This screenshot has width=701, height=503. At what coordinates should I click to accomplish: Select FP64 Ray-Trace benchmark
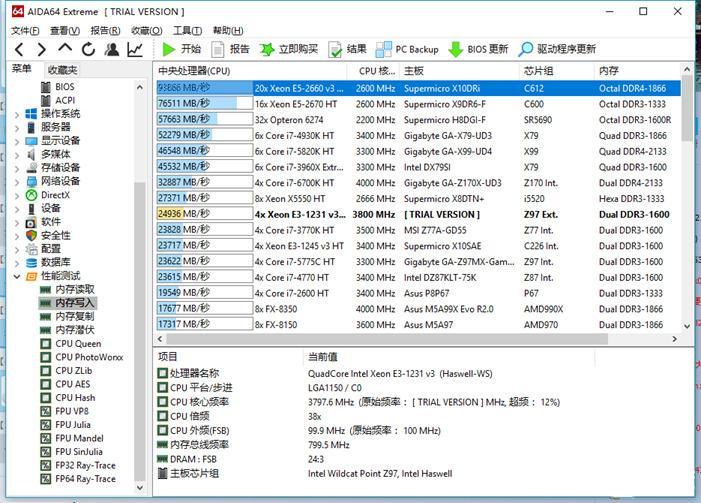click(x=78, y=478)
